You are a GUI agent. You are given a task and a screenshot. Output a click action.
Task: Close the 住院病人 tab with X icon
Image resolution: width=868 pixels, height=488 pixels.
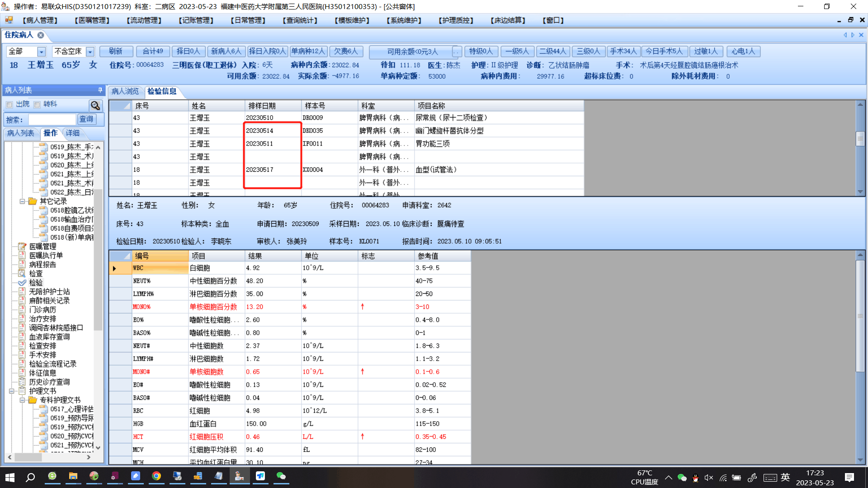(41, 35)
